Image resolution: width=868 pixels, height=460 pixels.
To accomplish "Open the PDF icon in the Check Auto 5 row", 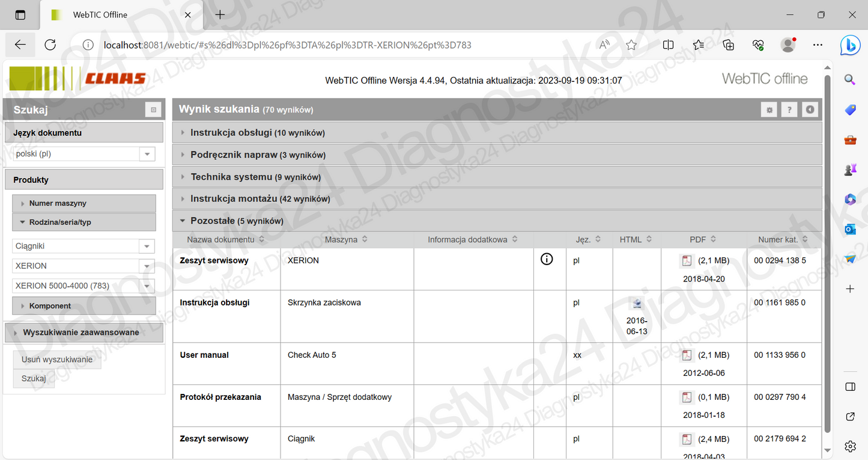I will [x=686, y=355].
